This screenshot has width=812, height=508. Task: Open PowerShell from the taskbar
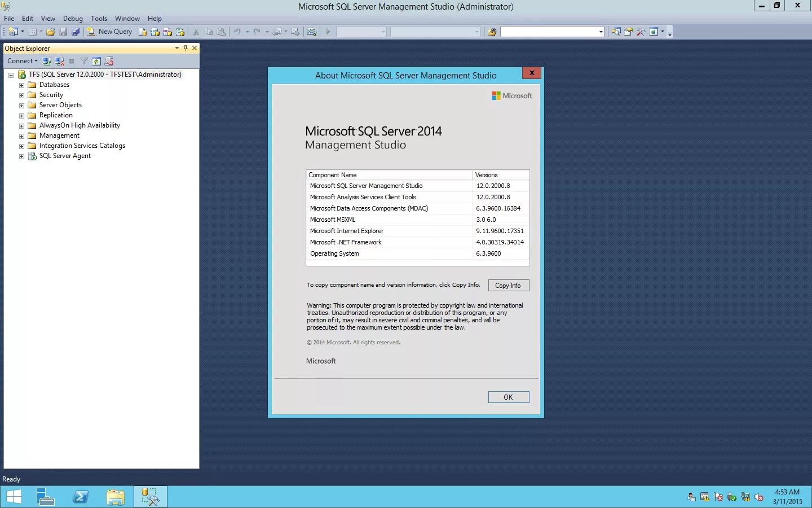pos(81,497)
